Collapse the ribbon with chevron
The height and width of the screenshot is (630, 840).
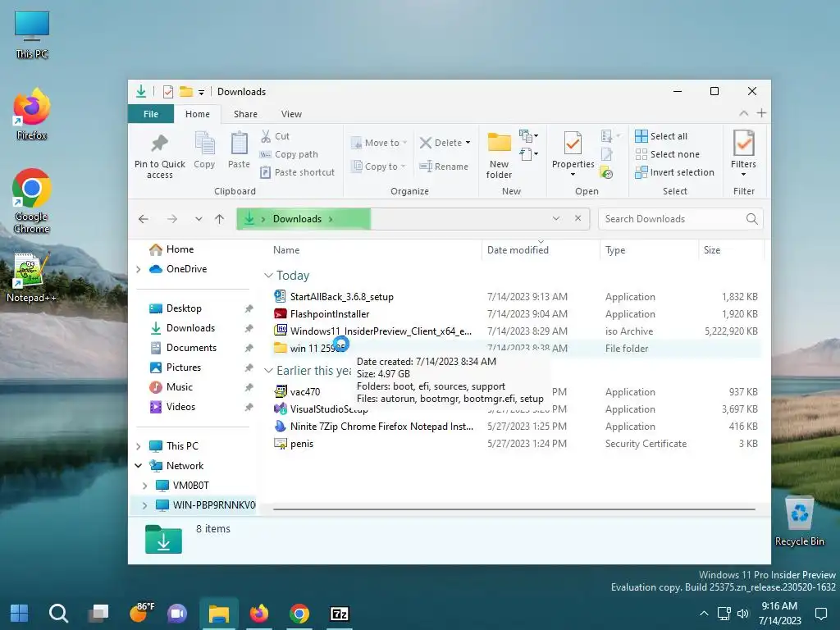point(743,113)
